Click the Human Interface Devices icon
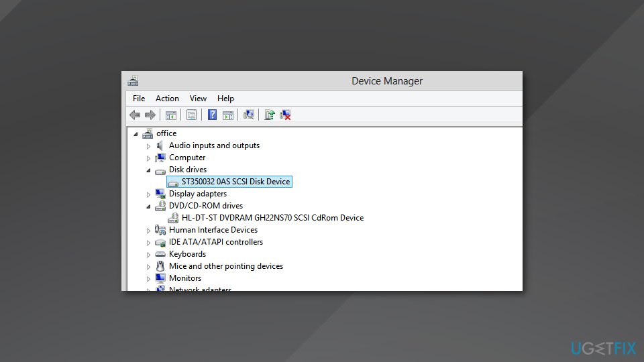 tap(160, 230)
